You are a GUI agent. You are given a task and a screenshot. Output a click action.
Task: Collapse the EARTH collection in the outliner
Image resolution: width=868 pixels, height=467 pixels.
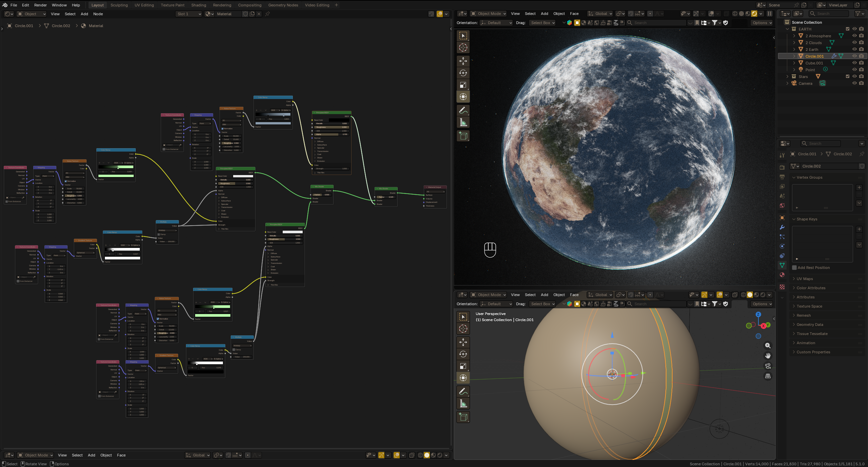787,29
